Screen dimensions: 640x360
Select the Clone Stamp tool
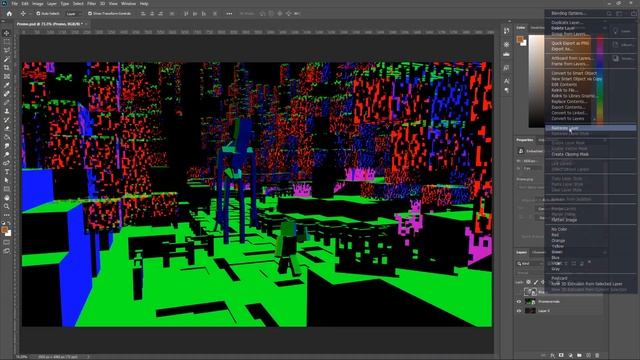point(7,111)
